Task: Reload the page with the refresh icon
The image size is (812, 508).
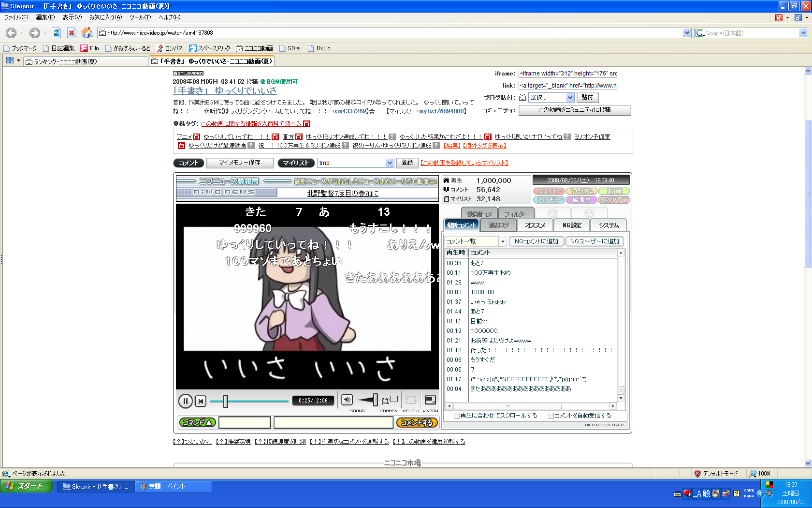Action: pyautogui.click(x=57, y=33)
